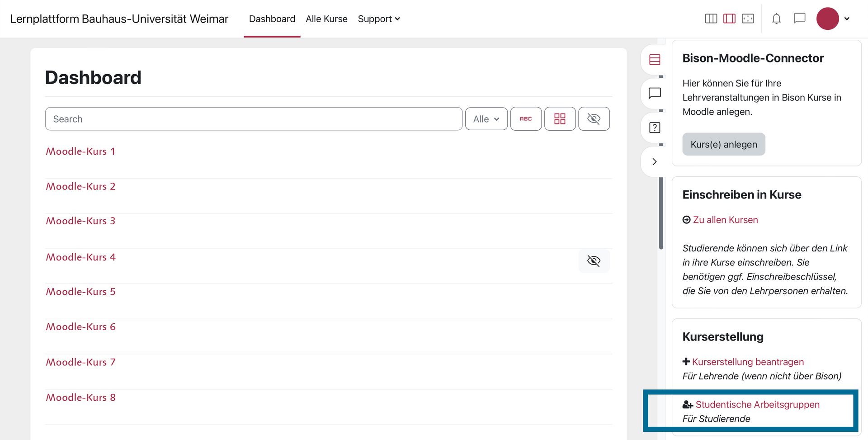Select the three-column layout icon
Screen dimensions: 868x440
point(711,19)
